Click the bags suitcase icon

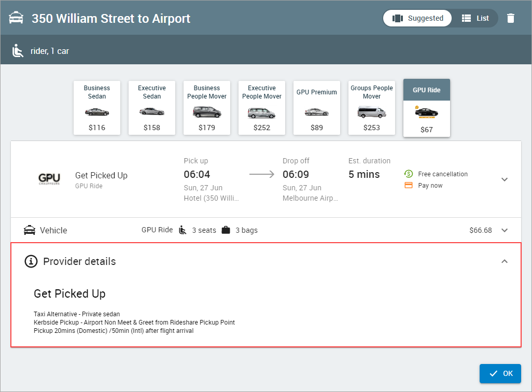click(x=226, y=230)
